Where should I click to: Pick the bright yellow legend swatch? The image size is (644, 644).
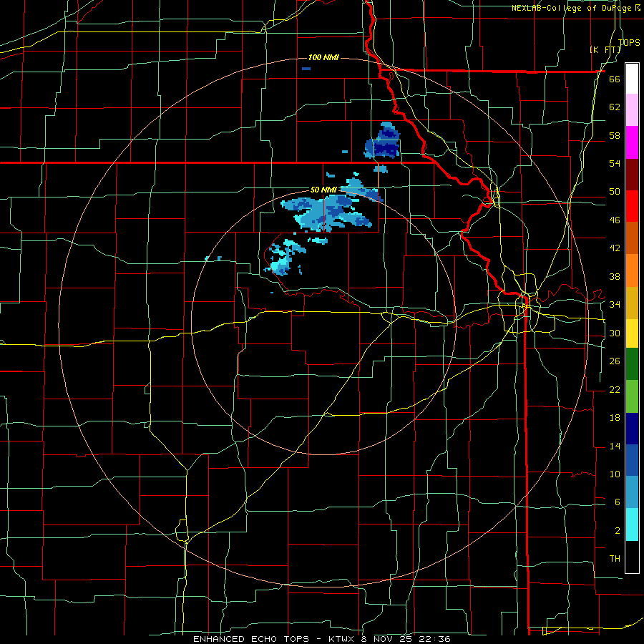[x=632, y=333]
